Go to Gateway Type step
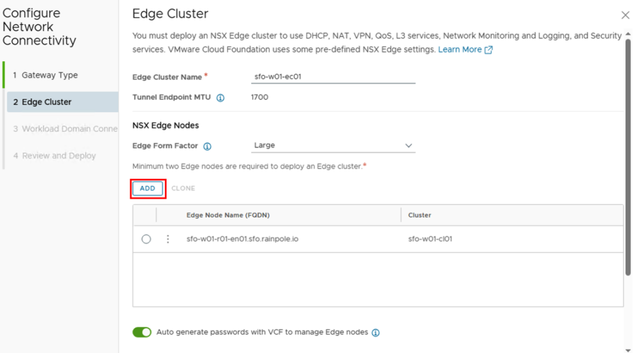The width and height of the screenshot is (644, 353). click(50, 75)
